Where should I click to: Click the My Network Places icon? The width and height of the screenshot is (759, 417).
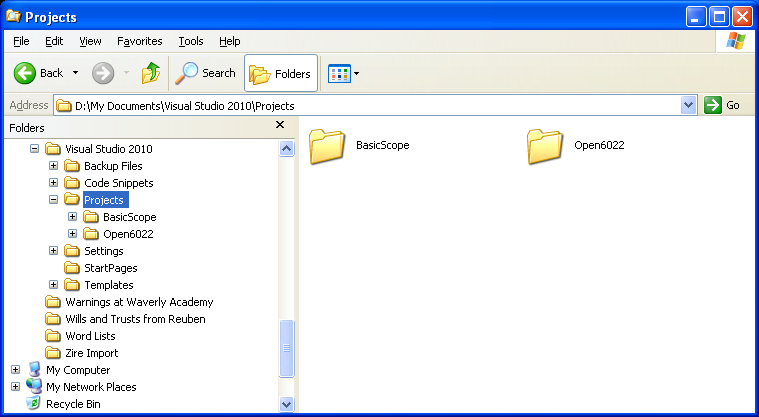tap(34, 386)
